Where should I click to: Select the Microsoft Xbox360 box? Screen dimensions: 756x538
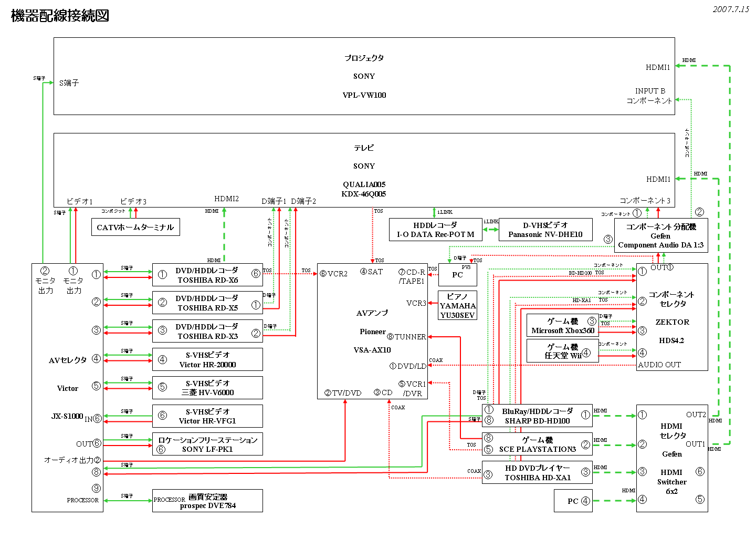click(x=562, y=326)
